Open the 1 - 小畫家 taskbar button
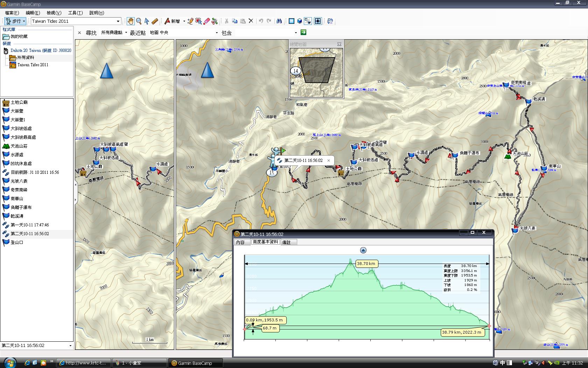This screenshot has width=588, height=368. [x=140, y=363]
